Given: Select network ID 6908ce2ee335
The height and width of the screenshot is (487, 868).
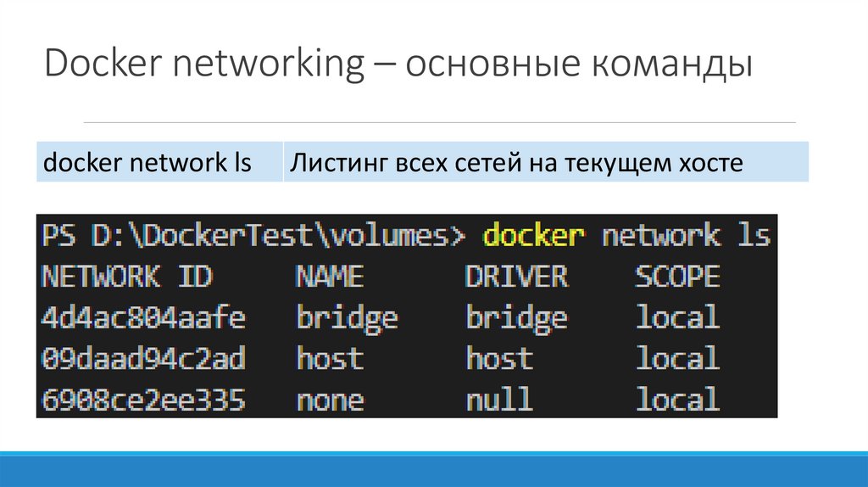Looking at the screenshot, I should 143,399.
